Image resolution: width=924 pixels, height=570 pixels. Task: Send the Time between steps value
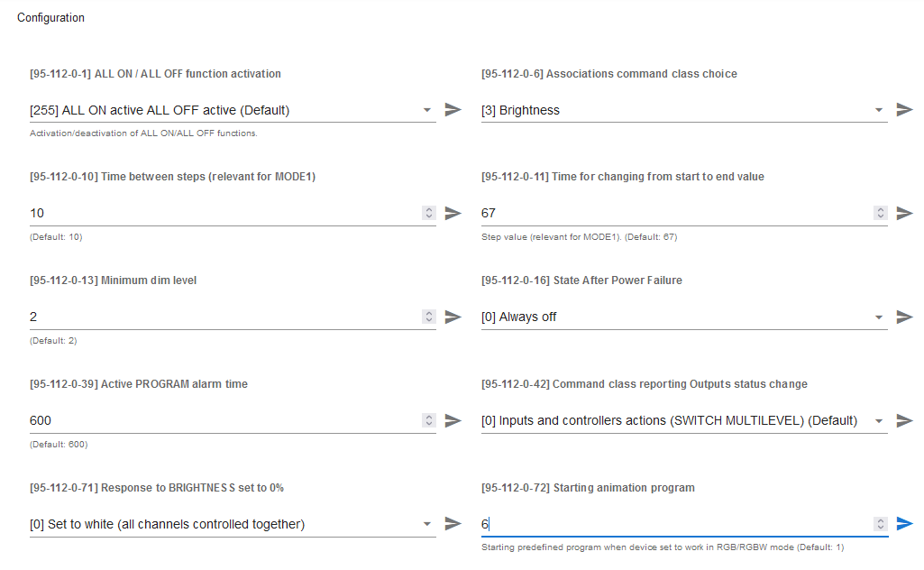[x=453, y=213]
